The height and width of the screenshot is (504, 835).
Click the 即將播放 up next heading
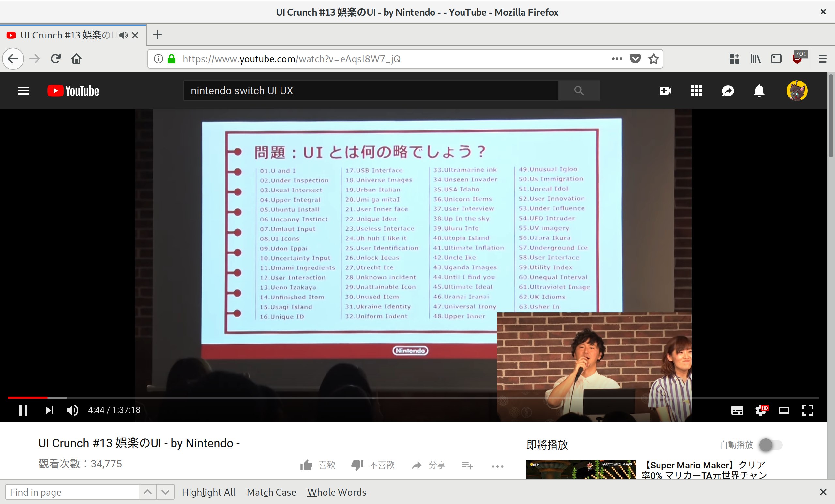(547, 445)
